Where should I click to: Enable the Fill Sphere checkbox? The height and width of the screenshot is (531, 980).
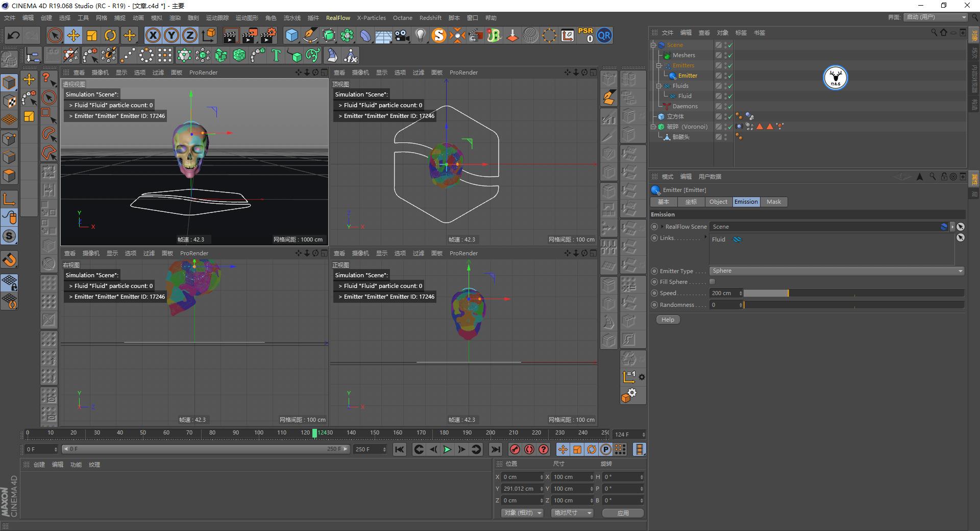(713, 281)
